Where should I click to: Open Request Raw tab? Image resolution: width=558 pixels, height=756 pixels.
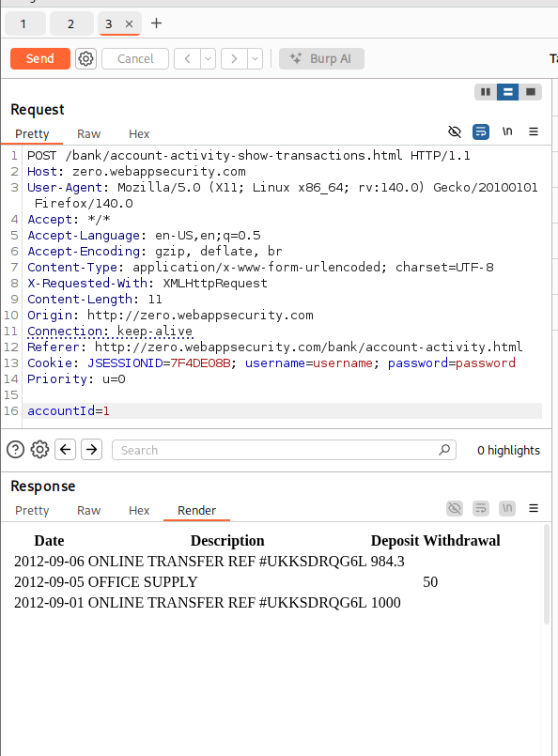coord(88,133)
